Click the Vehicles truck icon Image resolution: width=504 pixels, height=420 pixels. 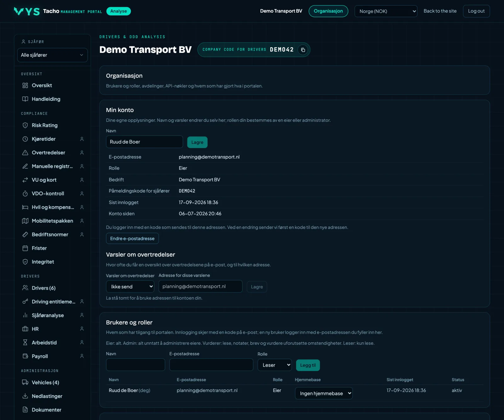25,382
